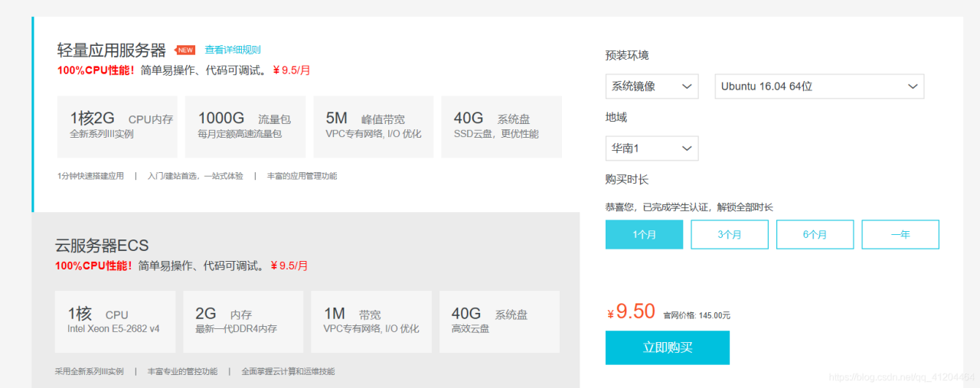Switch to the 云服务器ECS product tab
Image resolution: width=980 pixels, height=388 pixels.
(x=102, y=246)
